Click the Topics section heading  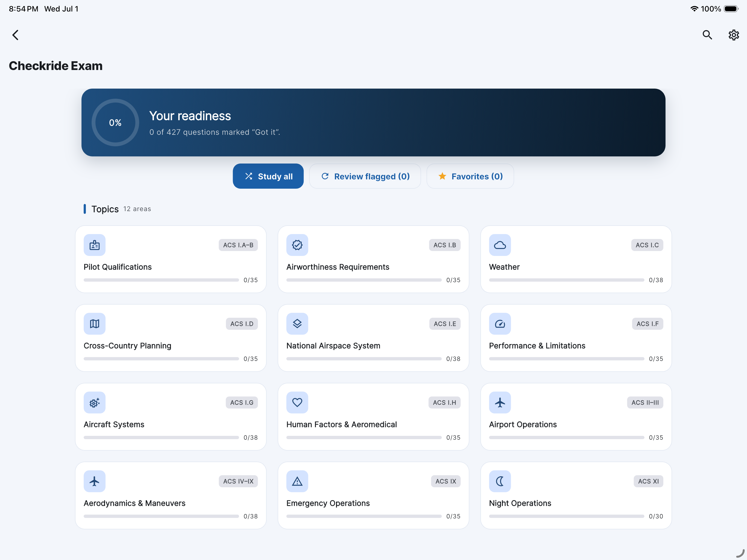click(x=105, y=209)
